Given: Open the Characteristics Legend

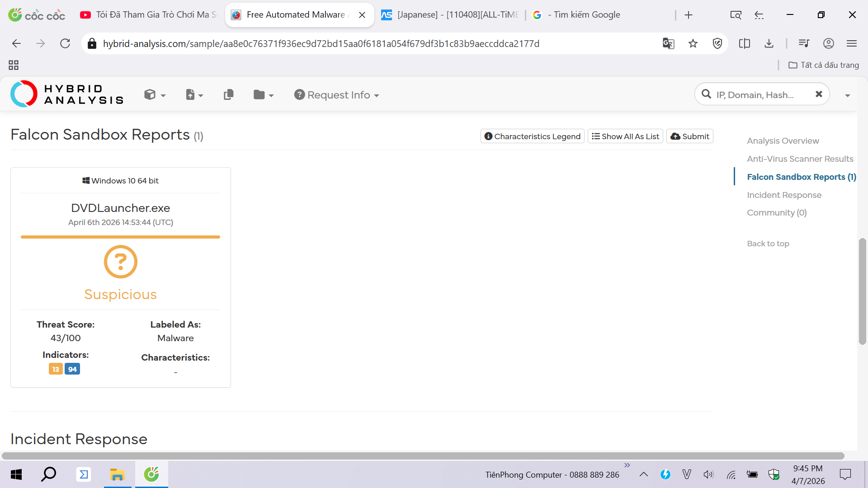Looking at the screenshot, I should pyautogui.click(x=533, y=136).
